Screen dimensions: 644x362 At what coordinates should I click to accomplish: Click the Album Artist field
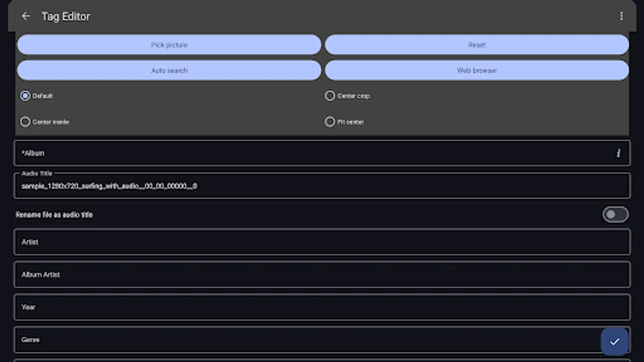coord(282,275)
